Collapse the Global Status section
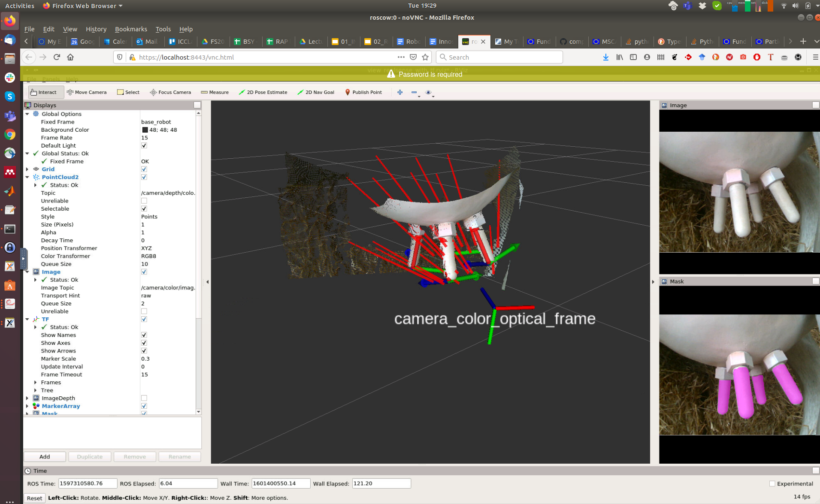This screenshot has width=820, height=504. click(x=27, y=154)
